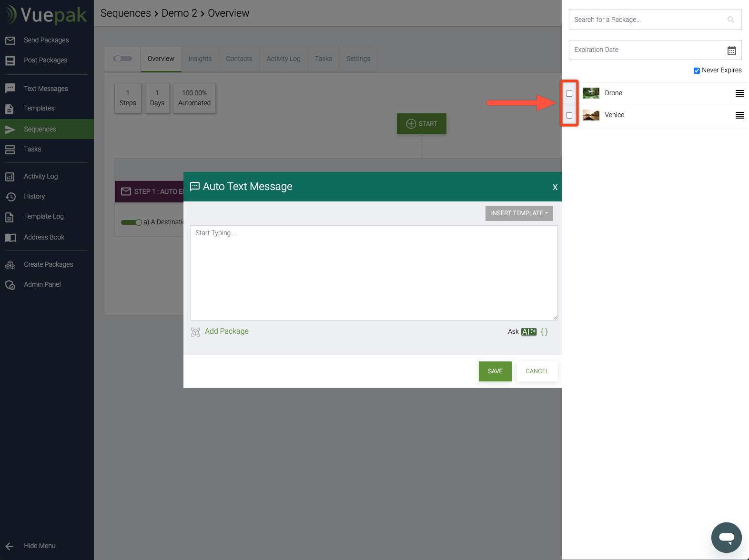Click the calendar icon in Expiration Date

click(731, 50)
